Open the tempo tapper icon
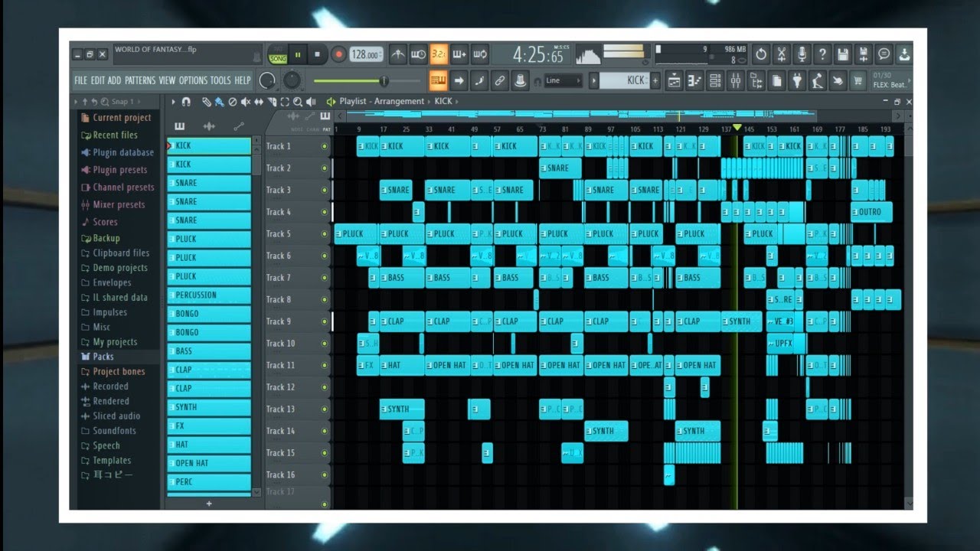The image size is (980, 551). point(818,80)
